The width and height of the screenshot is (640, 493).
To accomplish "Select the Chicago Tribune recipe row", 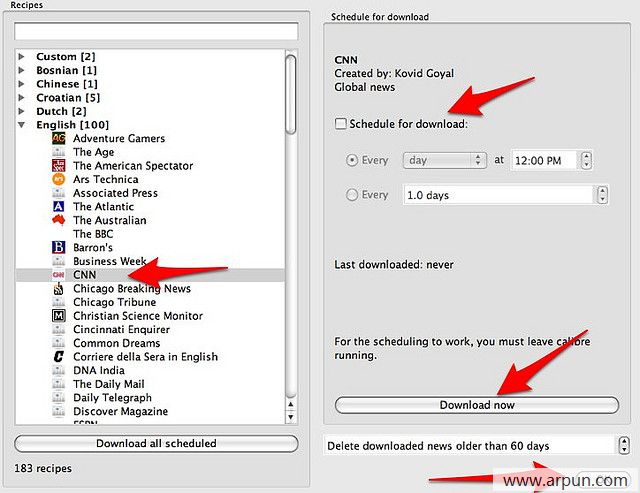I will point(150,302).
